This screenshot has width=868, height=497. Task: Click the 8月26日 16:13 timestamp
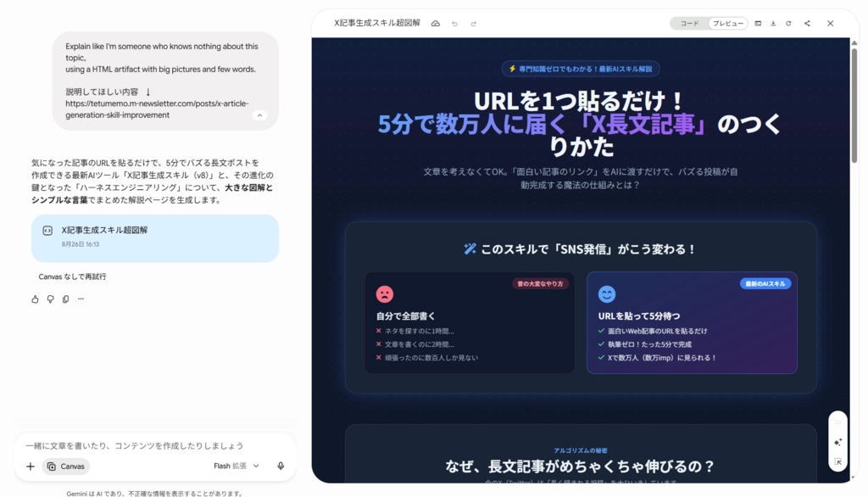coord(81,244)
